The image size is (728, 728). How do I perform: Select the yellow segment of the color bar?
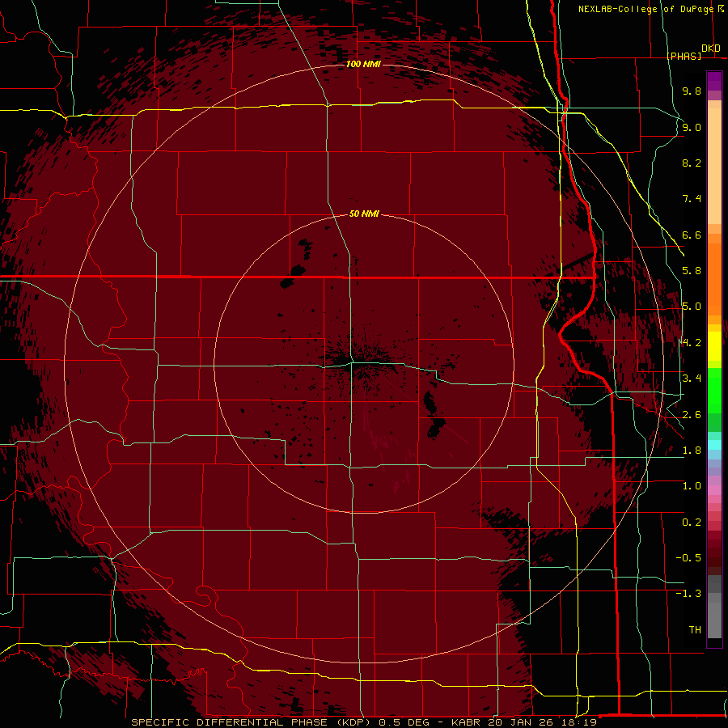714,346
